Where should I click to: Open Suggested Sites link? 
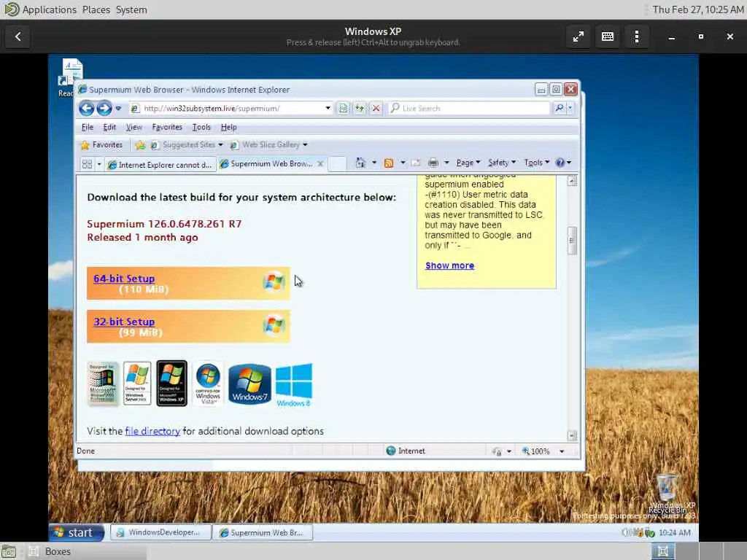(187, 145)
